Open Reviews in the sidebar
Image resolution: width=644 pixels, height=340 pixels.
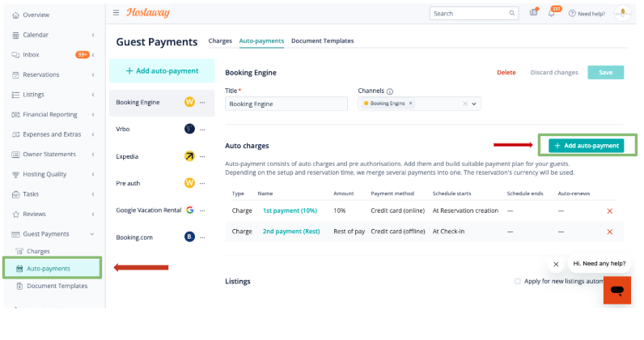pos(34,215)
